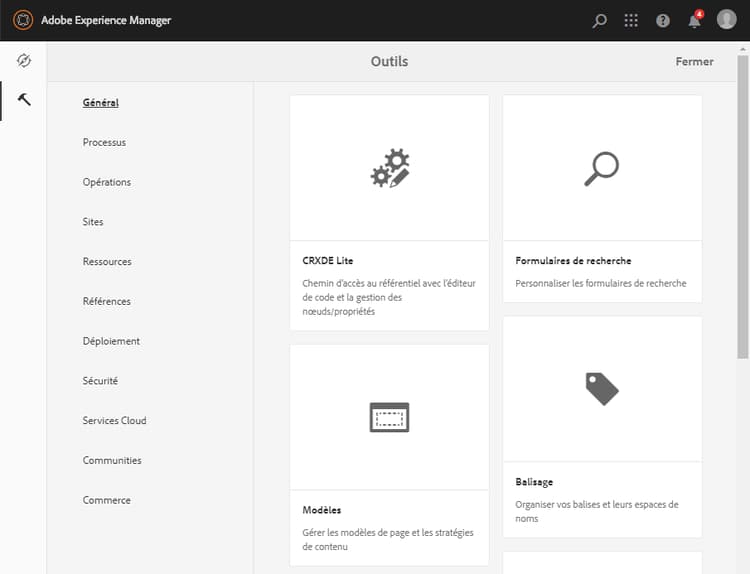
Task: Click the CRXDE Lite gears icon
Action: click(390, 168)
